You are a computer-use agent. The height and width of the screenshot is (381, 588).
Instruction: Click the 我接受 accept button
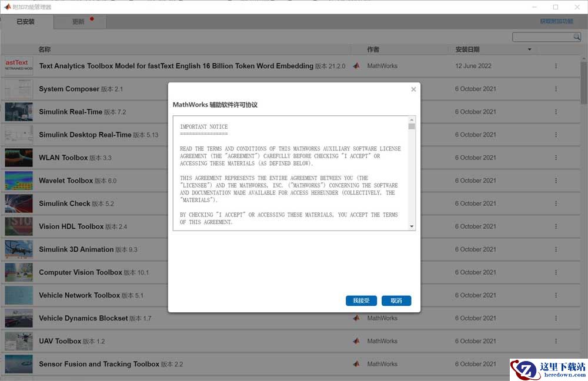pos(361,300)
